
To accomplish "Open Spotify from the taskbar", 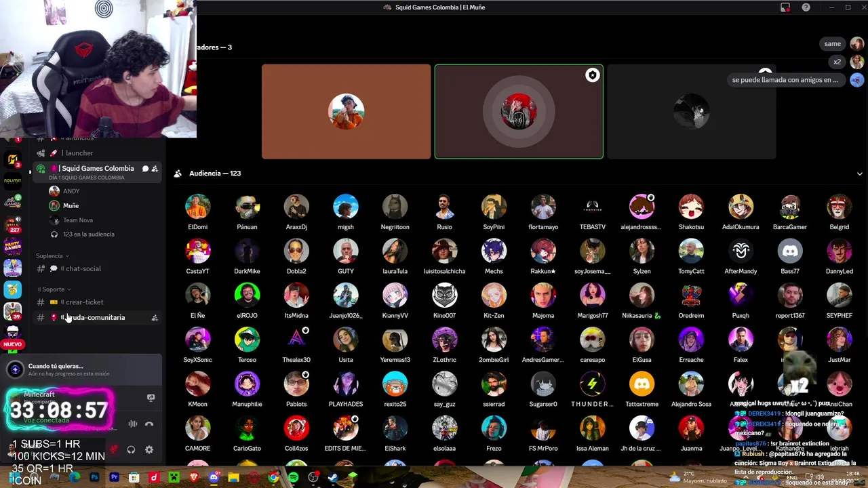I will pos(293,478).
